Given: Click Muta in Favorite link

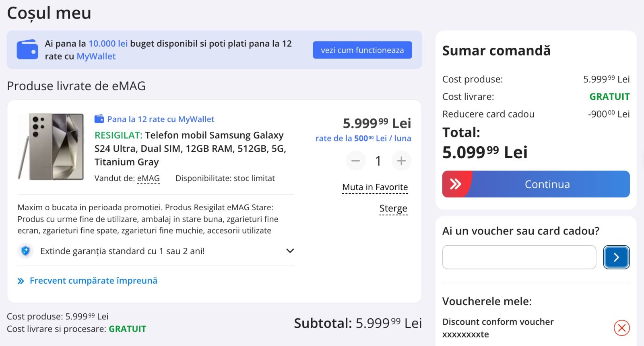Looking at the screenshot, I should click(x=375, y=187).
